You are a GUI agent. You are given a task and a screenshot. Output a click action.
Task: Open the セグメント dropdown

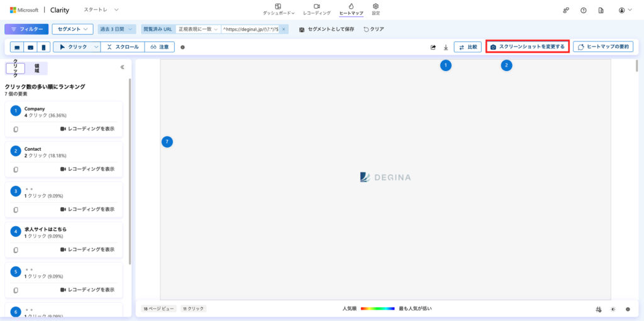click(72, 29)
